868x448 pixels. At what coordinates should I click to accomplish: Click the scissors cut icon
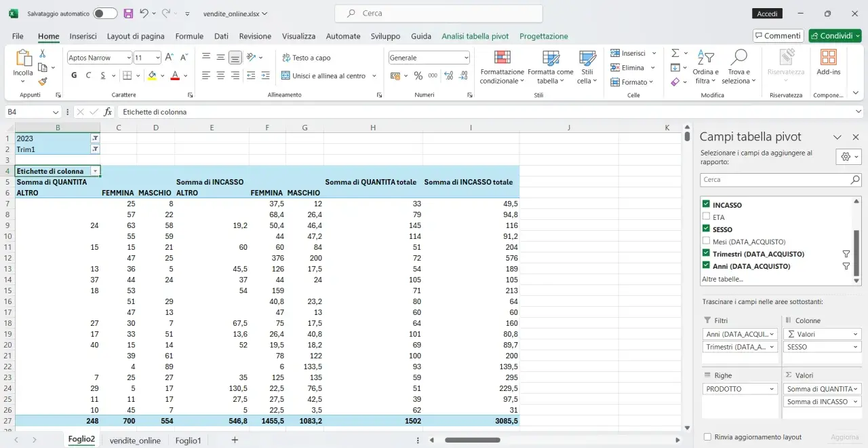tap(43, 54)
